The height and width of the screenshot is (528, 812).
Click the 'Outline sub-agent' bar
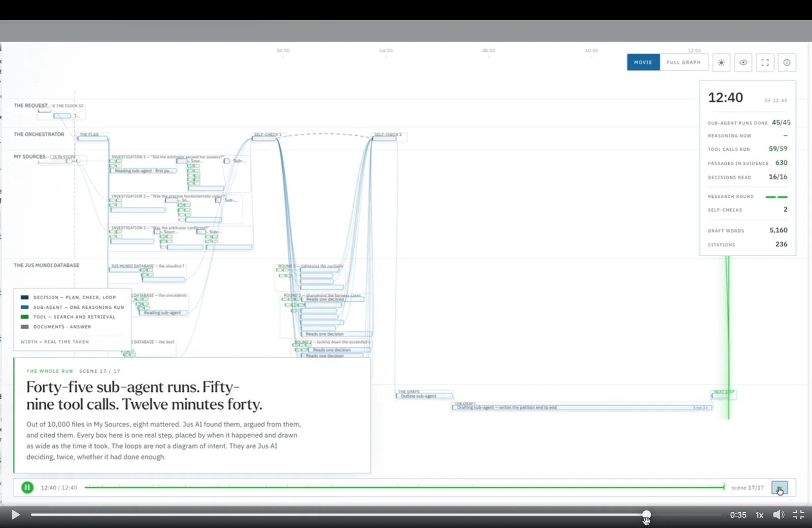(424, 396)
